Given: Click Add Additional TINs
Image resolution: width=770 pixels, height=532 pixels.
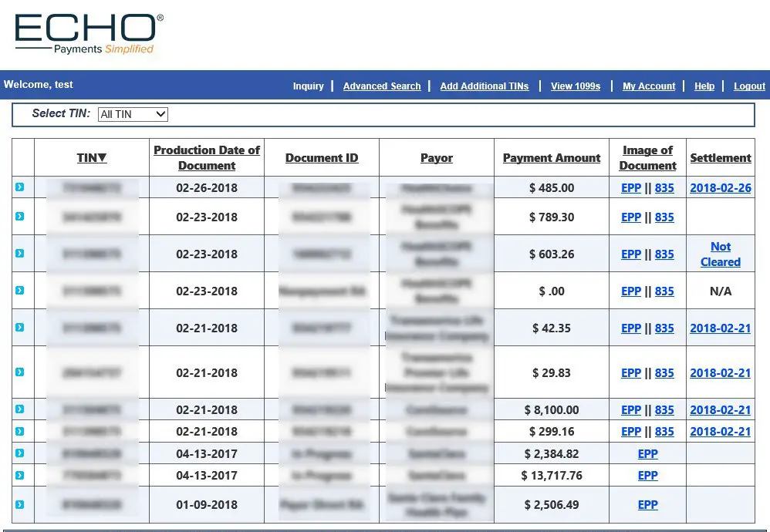Looking at the screenshot, I should pyautogui.click(x=485, y=86).
